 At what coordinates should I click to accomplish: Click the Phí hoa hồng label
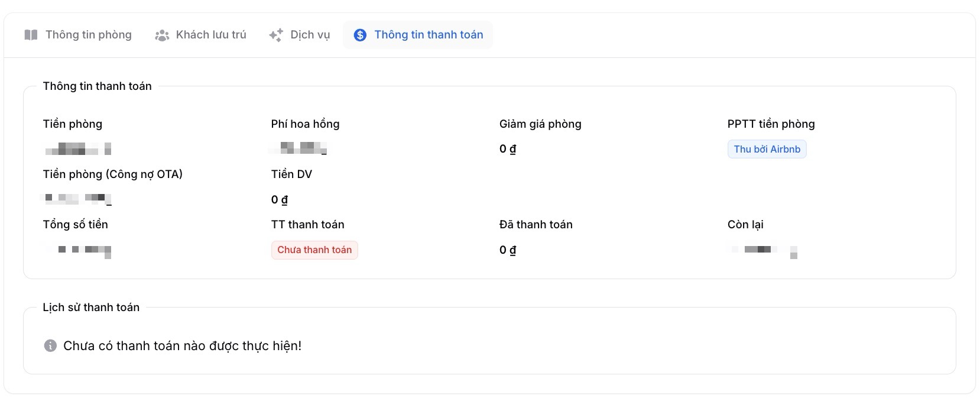tap(305, 124)
